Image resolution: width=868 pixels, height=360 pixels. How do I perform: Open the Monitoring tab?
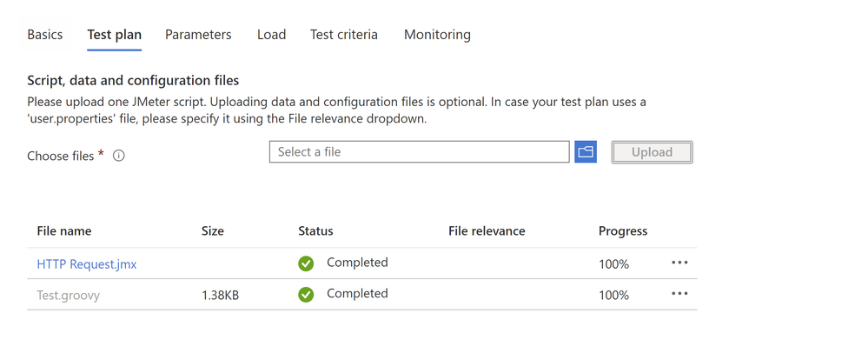[437, 34]
